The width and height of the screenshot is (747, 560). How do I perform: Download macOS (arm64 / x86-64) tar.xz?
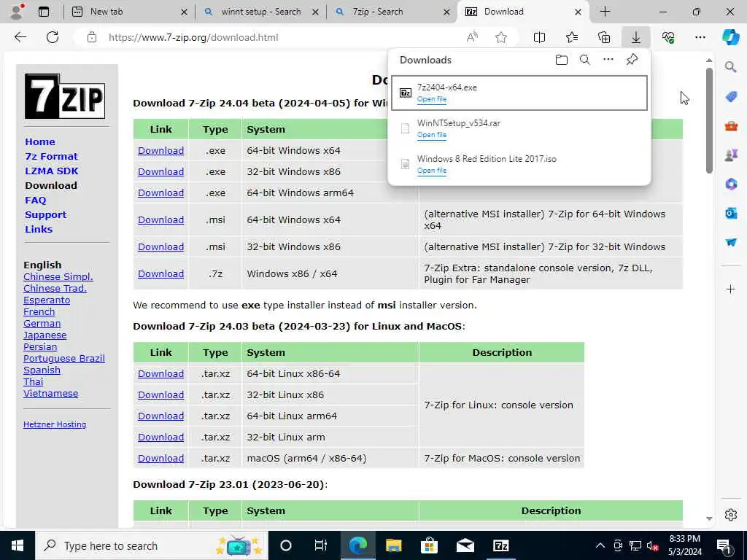point(160,458)
